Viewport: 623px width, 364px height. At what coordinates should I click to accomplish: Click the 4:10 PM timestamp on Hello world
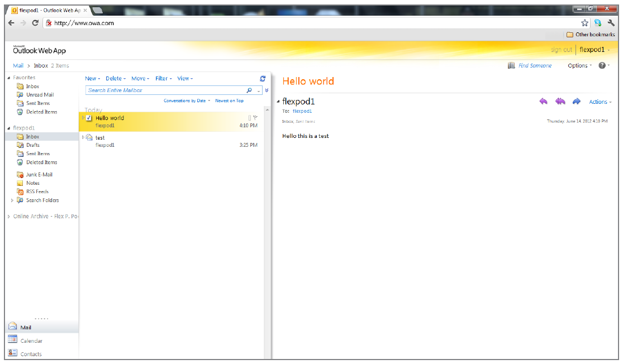[248, 126]
